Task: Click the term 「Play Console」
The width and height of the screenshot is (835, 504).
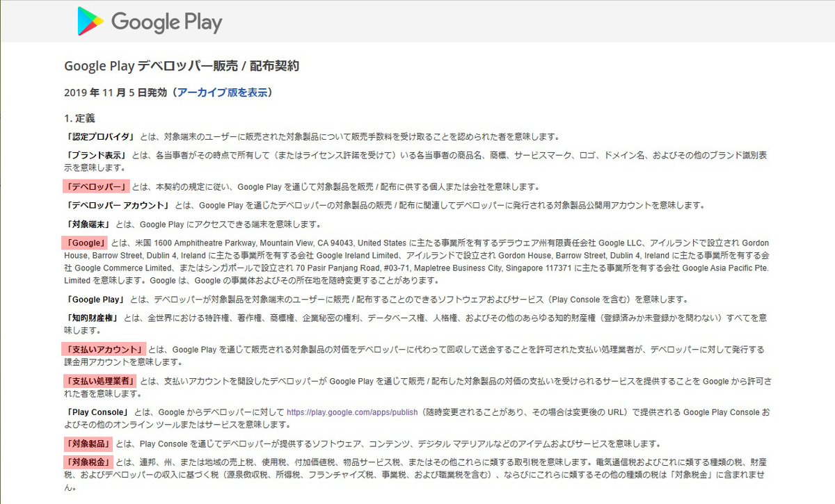Action: (99, 413)
